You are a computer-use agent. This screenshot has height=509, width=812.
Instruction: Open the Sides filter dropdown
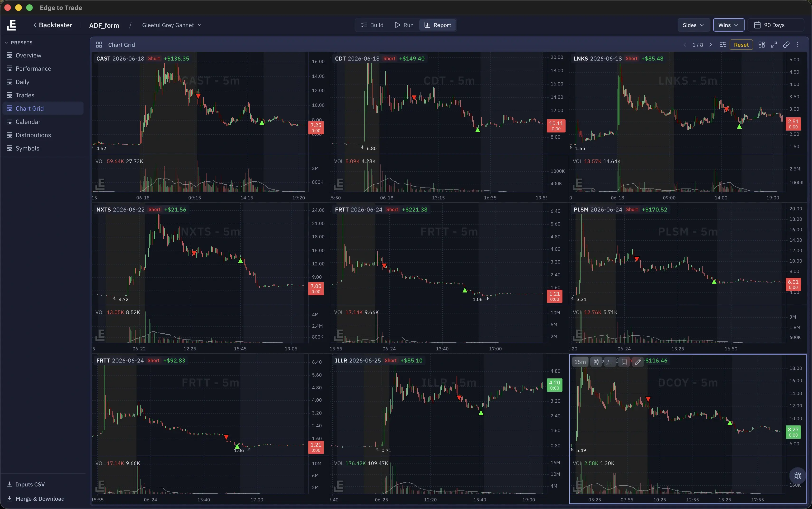click(694, 25)
